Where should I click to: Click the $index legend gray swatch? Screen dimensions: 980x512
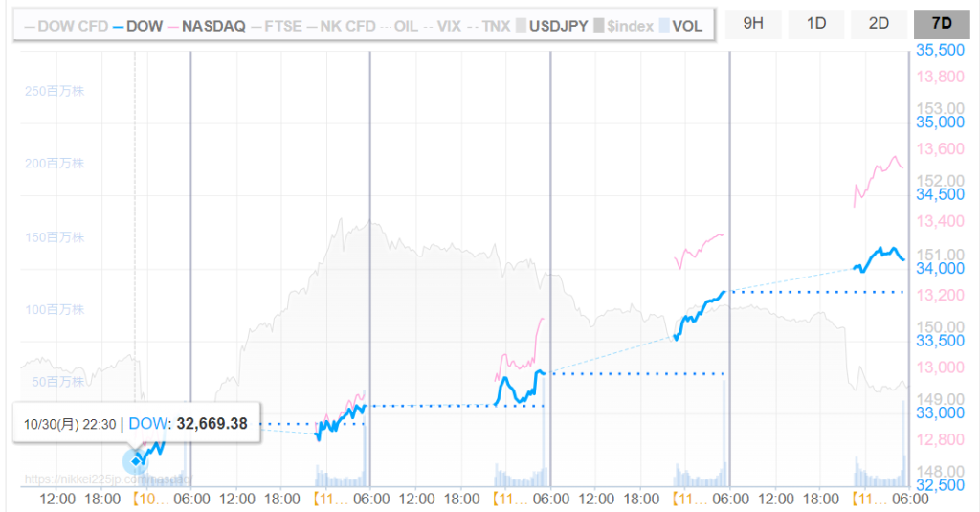(x=598, y=26)
